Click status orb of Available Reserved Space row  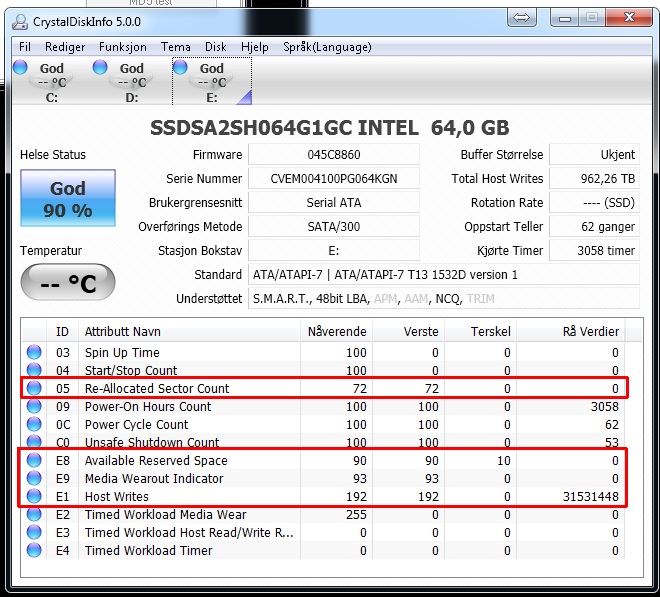(34, 460)
